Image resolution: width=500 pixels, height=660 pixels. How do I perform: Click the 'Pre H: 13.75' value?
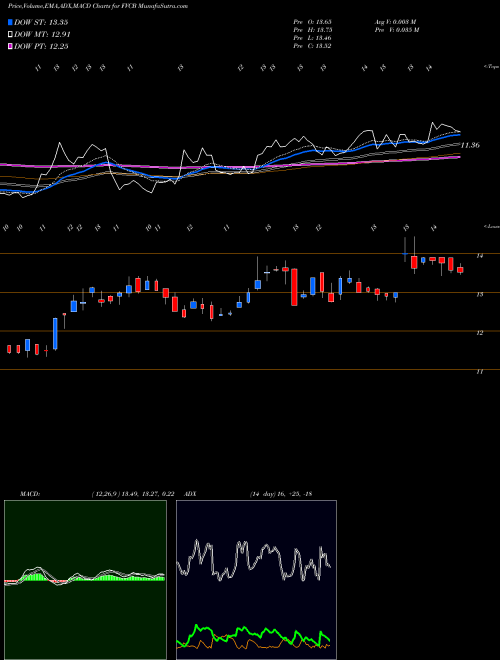[312, 30]
